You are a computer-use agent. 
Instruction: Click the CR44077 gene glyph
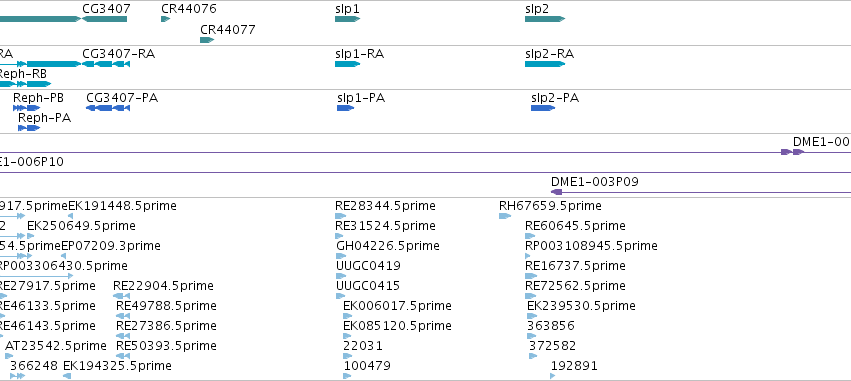pos(207,40)
